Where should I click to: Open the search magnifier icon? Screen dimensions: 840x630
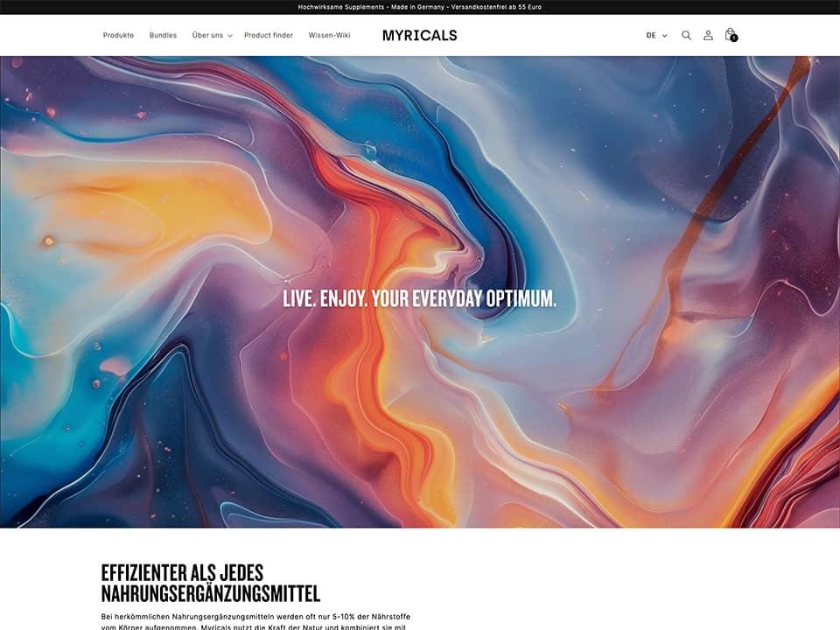686,36
